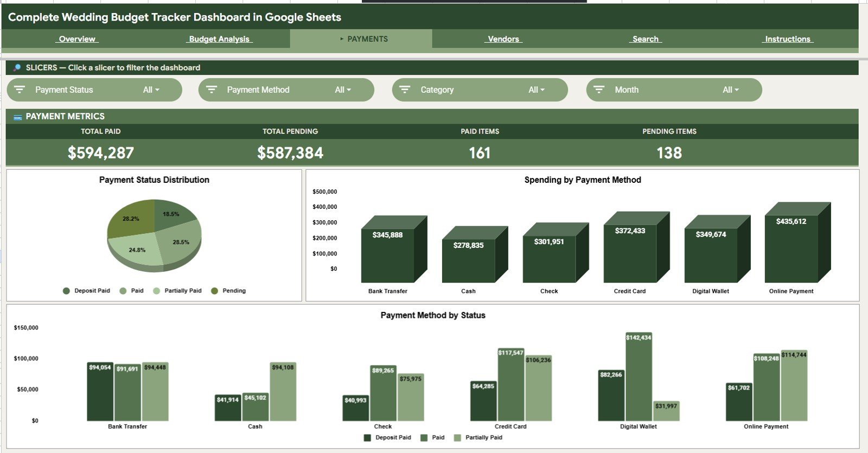
Task: Click the Cash $94,108 Partially Paid bar
Action: point(283,392)
